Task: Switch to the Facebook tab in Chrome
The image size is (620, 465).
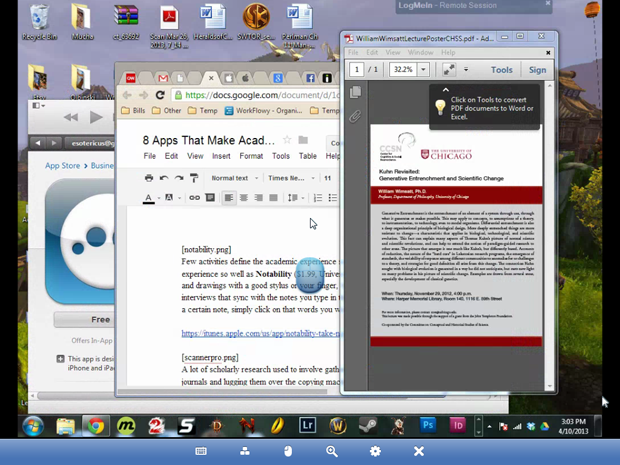Action: point(310,78)
